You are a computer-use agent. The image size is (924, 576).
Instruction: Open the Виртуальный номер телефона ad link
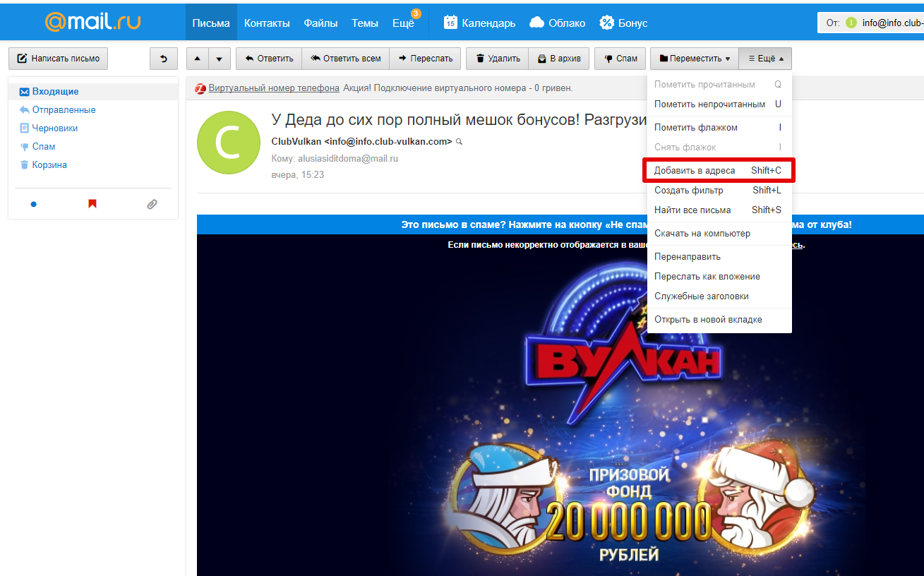274,88
